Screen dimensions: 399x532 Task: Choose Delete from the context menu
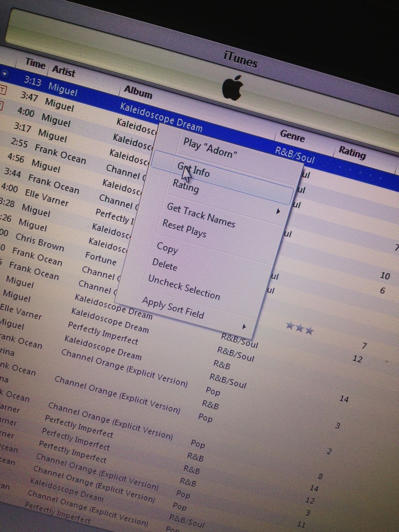(164, 264)
